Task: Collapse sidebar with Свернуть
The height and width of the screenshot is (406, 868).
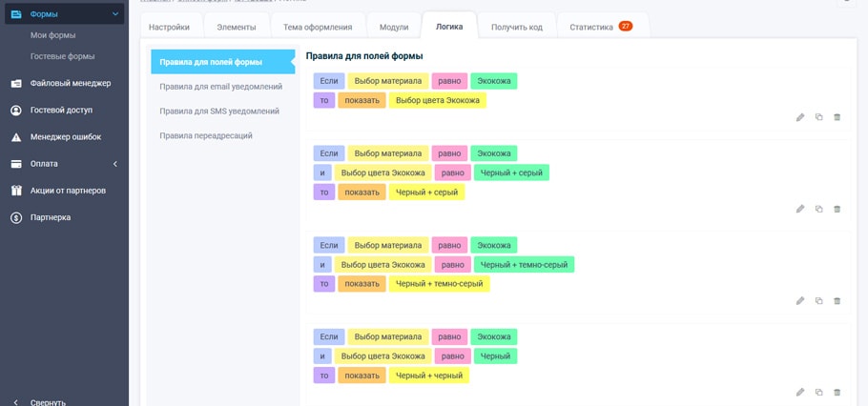Action: tap(48, 402)
